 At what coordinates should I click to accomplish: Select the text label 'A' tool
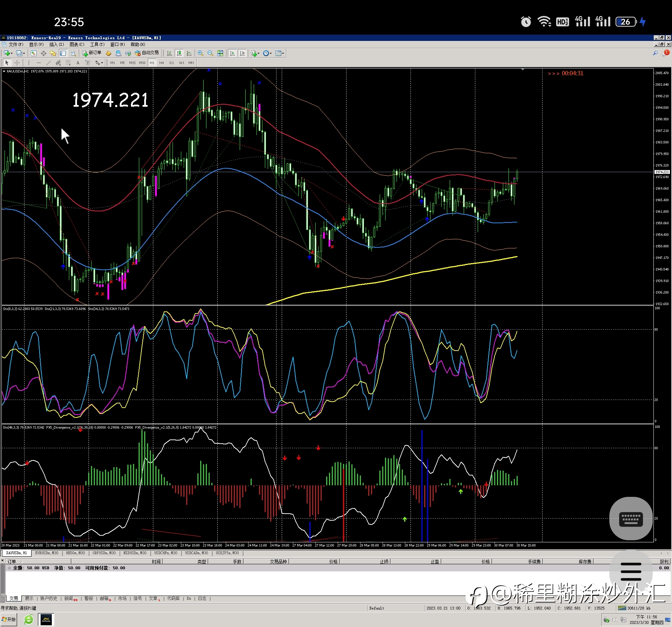pos(78,63)
